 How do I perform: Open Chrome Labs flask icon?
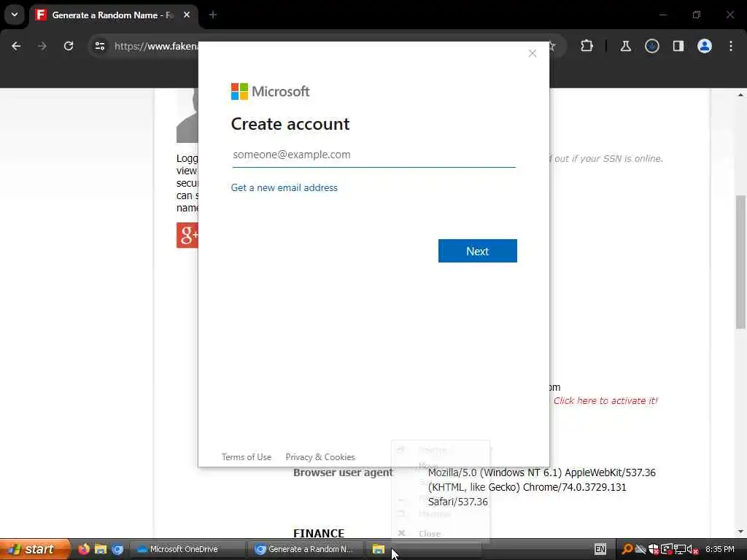tap(625, 46)
